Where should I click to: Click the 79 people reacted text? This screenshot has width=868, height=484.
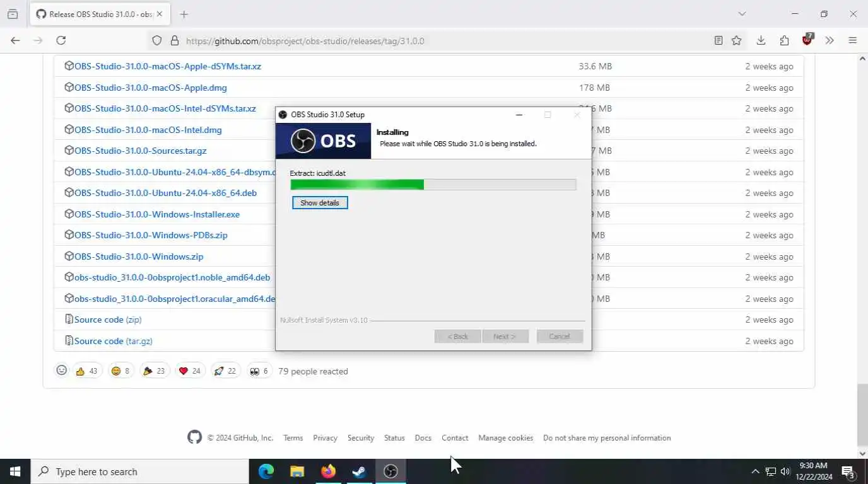click(x=313, y=371)
